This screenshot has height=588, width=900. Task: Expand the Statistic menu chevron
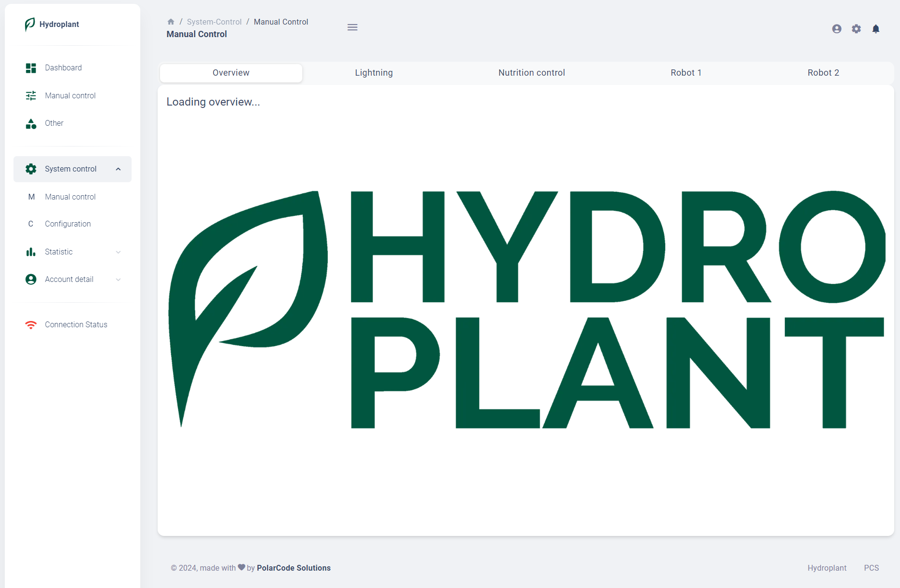(118, 252)
